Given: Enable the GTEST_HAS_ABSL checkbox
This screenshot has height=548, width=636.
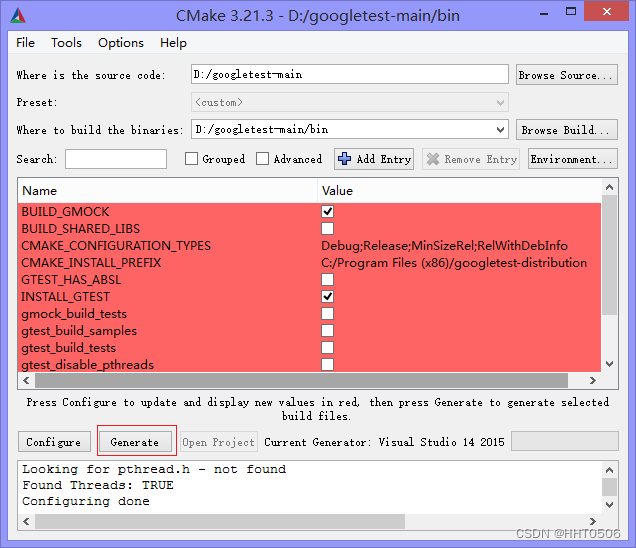Looking at the screenshot, I should pyautogui.click(x=327, y=279).
